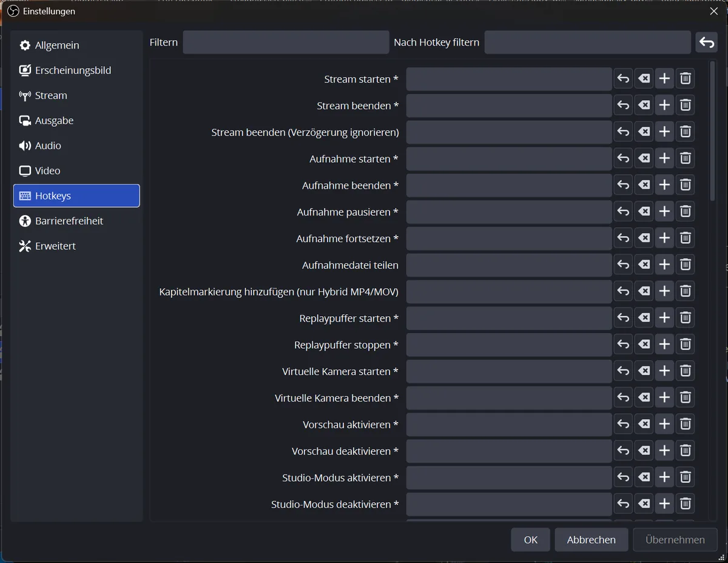Image resolution: width=728 pixels, height=563 pixels.
Task: Click the Replaypuffer stoppen hotkey input field
Action: tap(509, 345)
